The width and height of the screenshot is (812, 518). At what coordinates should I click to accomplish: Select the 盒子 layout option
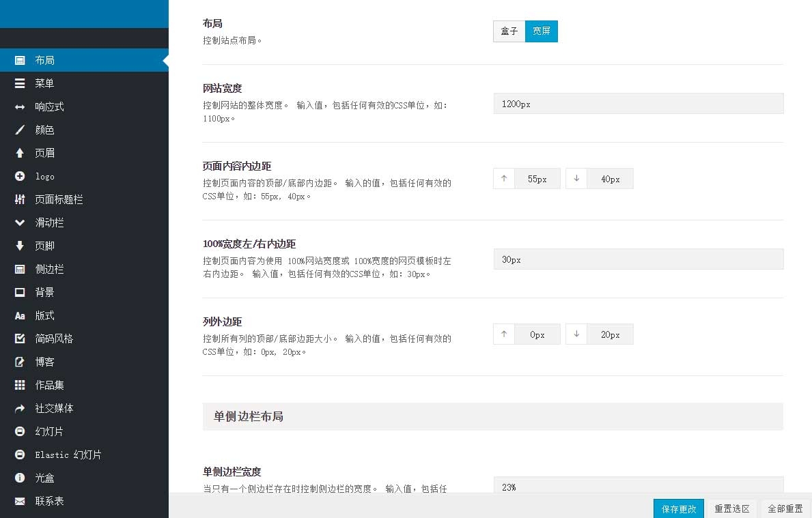point(509,31)
